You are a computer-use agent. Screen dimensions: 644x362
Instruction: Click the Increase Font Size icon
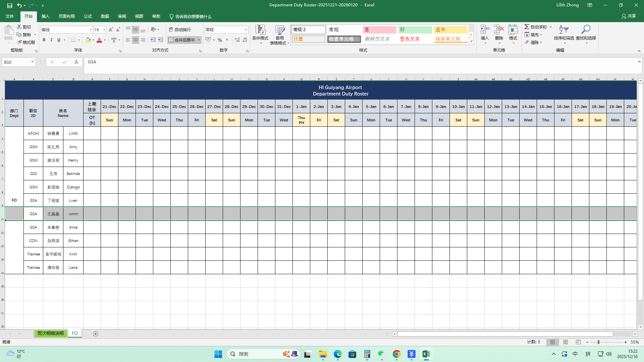tap(111, 30)
